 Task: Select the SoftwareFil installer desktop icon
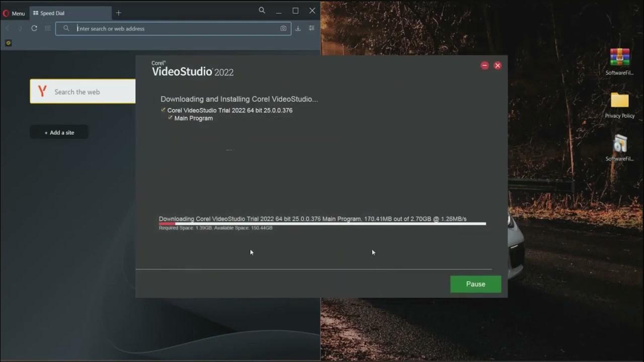pyautogui.click(x=619, y=148)
